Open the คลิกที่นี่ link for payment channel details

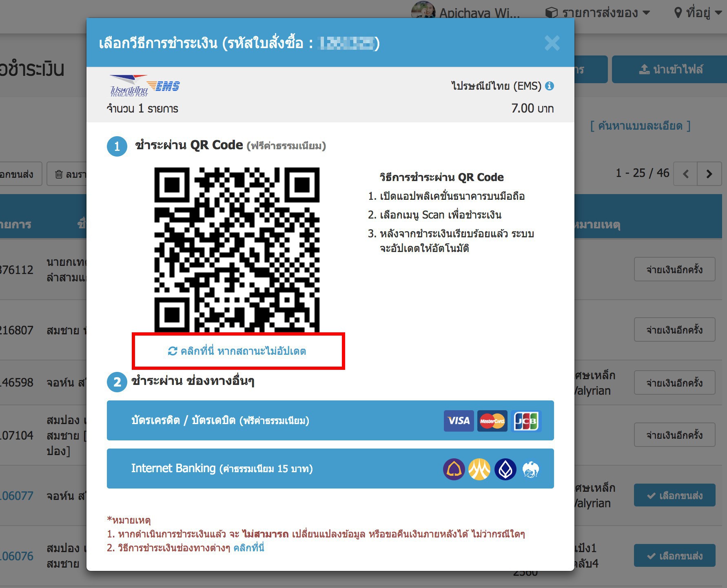click(249, 548)
